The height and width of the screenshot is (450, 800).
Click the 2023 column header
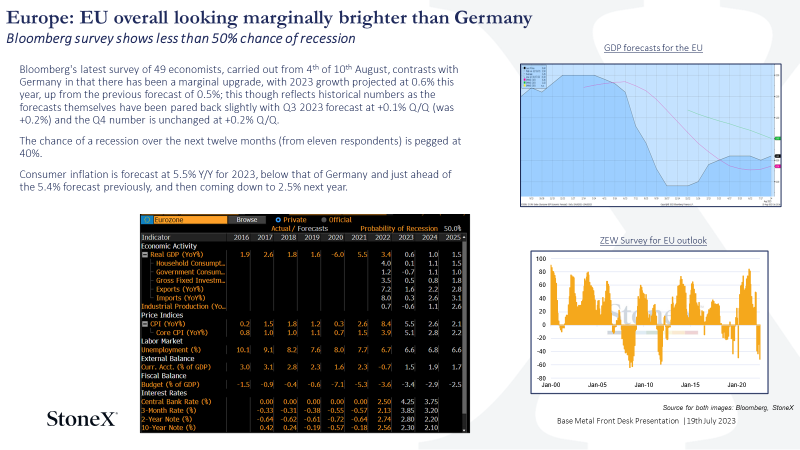coord(406,237)
